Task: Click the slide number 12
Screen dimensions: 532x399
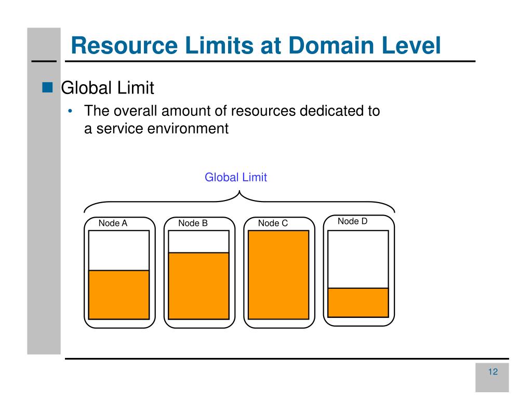Action: pos(493,372)
